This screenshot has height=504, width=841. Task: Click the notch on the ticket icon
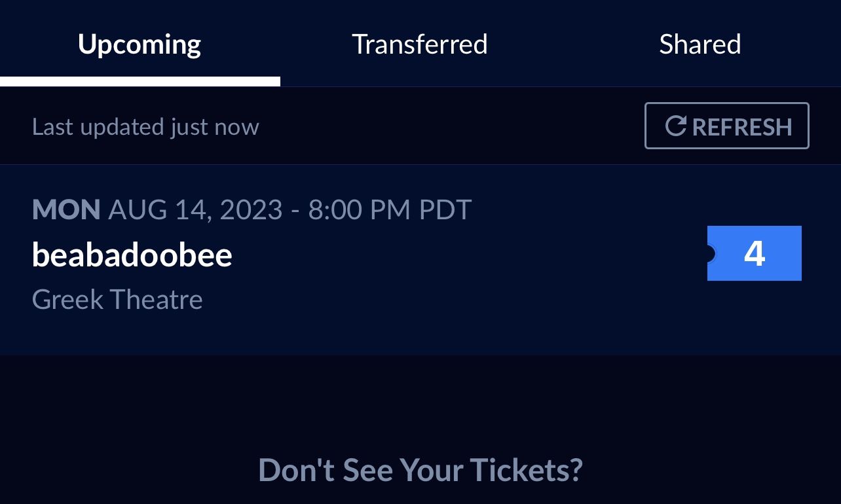[711, 253]
